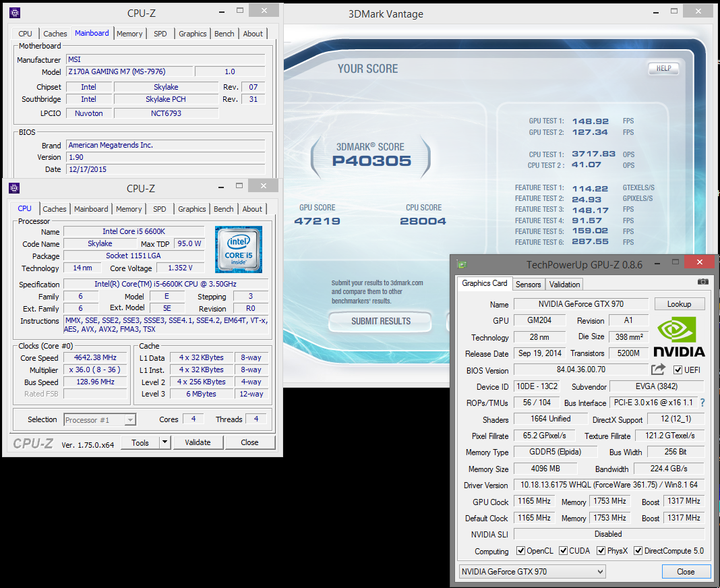The height and width of the screenshot is (588, 720).
Task: Toggle the OpenCL checkbox
Action: coord(520,550)
